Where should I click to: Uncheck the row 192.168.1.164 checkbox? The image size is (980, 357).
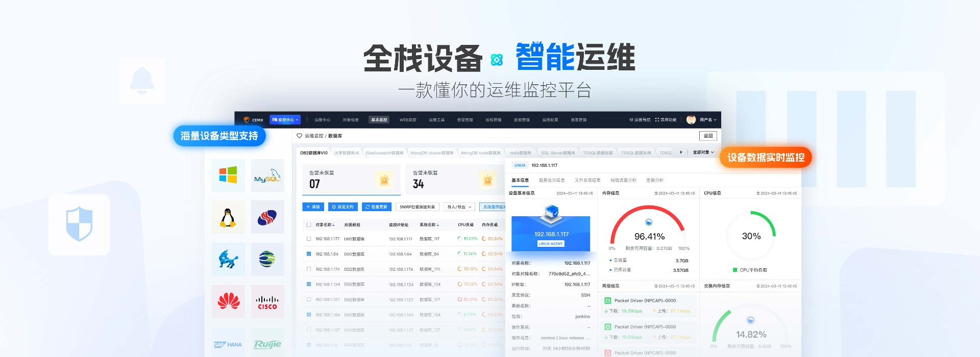309,315
